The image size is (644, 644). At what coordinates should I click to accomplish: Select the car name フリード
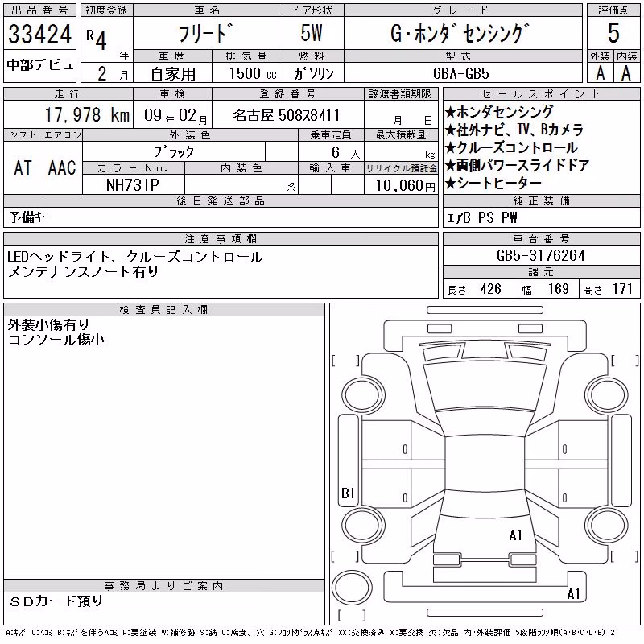(x=206, y=33)
